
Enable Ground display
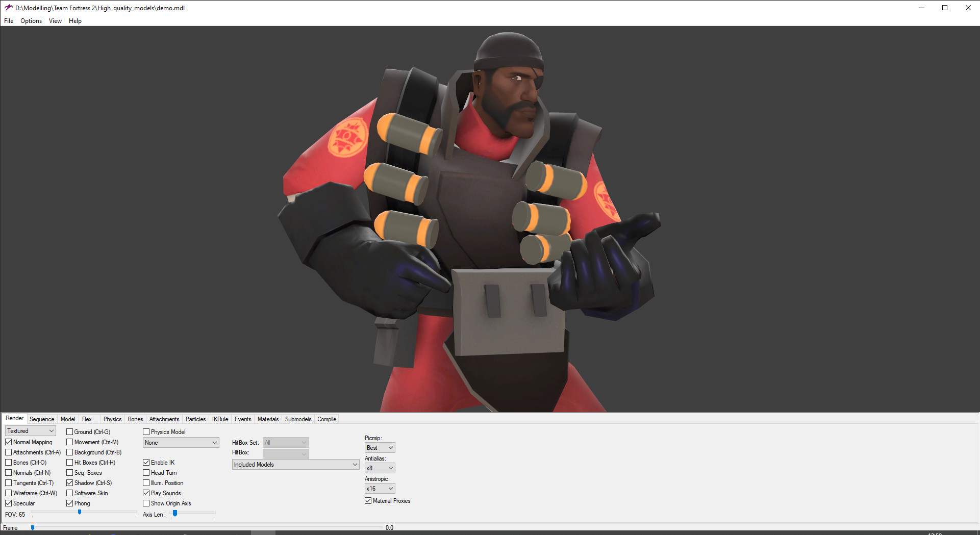(x=69, y=431)
